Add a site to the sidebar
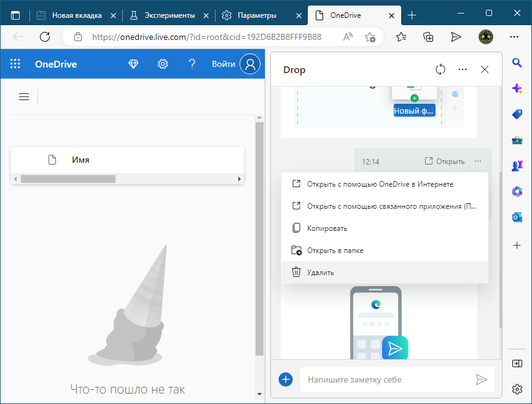Image resolution: width=532 pixels, height=404 pixels. 517,245
